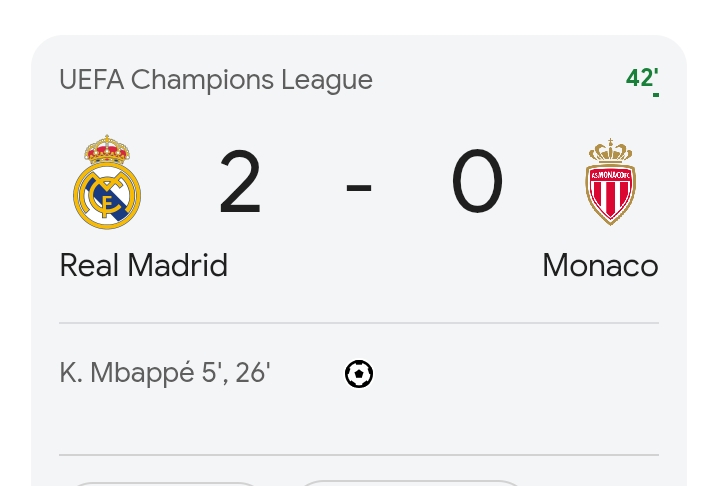719x486 pixels.
Task: Click Monaco's score of 0
Action: click(x=477, y=183)
